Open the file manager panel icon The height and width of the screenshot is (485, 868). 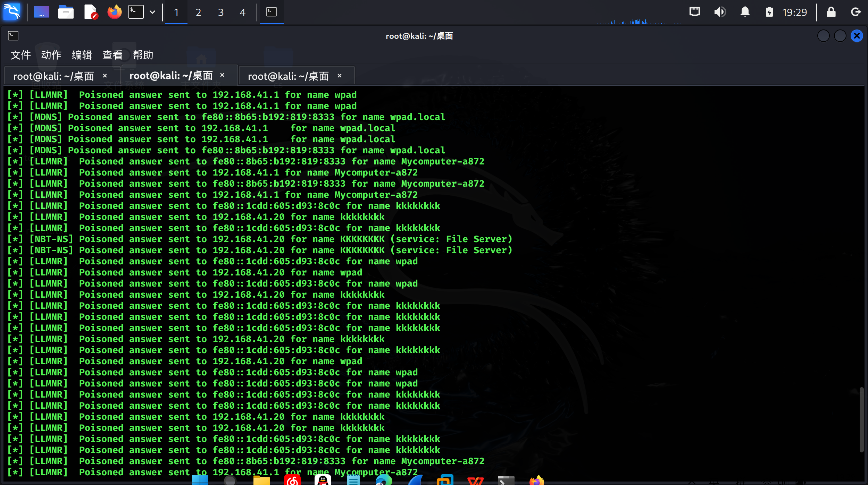click(x=66, y=12)
